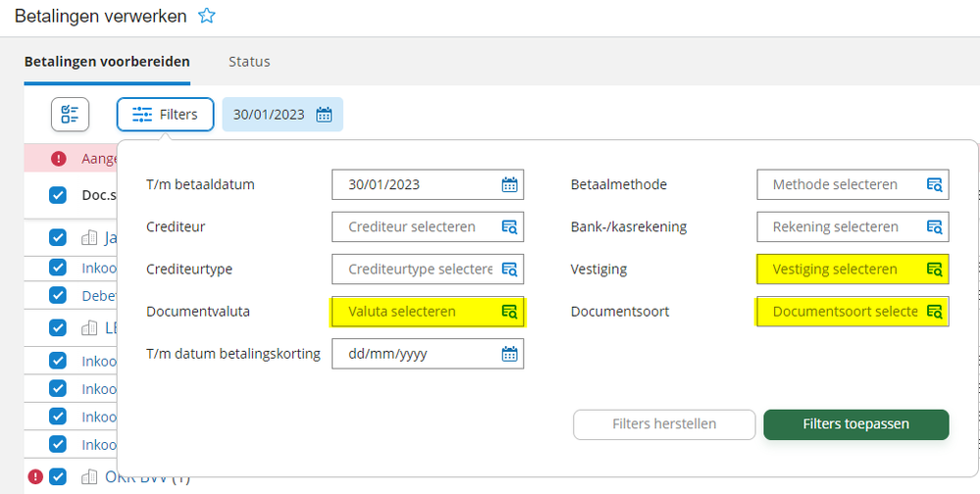Open lookup for Crediteurtype
The height and width of the screenshot is (494, 980).
point(510,270)
